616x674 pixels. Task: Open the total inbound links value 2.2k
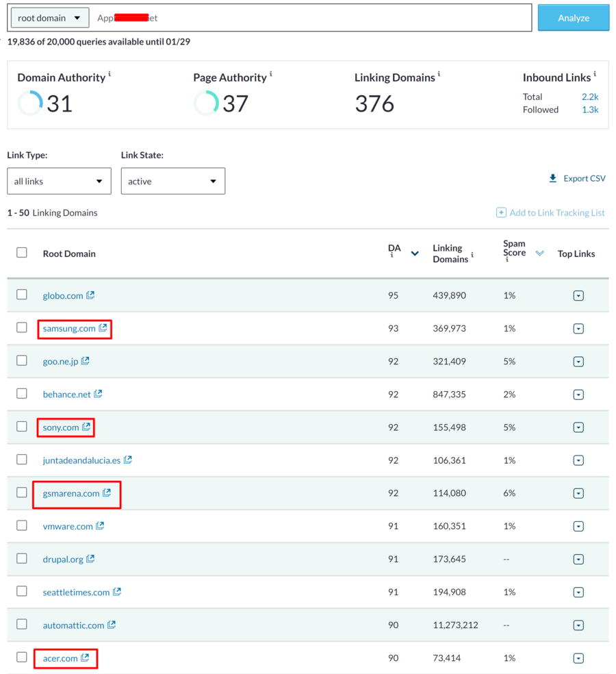pyautogui.click(x=590, y=97)
